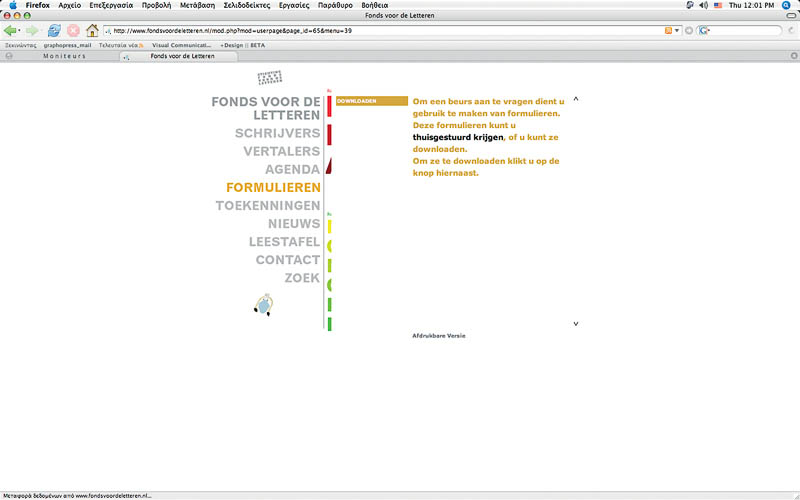This screenshot has width=800, height=500.
Task: Click the Spotlight search icon
Action: pos(786,5)
